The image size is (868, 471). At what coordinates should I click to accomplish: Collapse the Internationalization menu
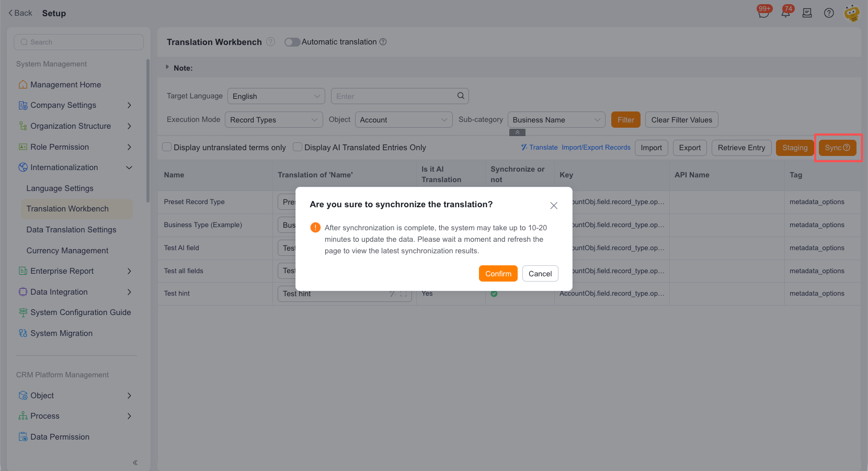(x=129, y=167)
